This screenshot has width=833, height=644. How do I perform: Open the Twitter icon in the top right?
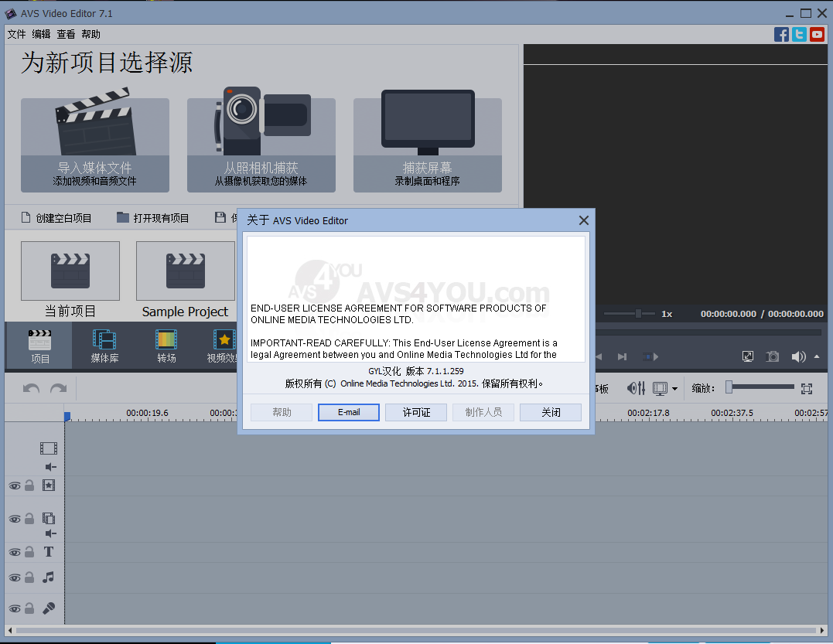click(x=799, y=35)
